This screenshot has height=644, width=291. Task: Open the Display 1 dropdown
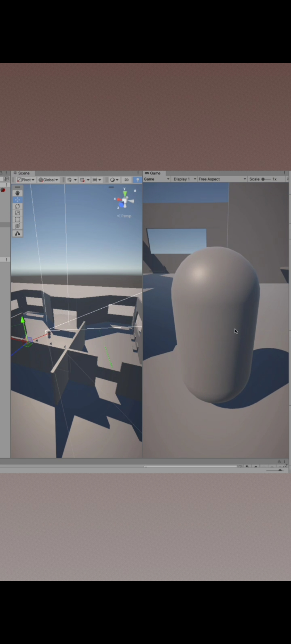click(x=185, y=179)
